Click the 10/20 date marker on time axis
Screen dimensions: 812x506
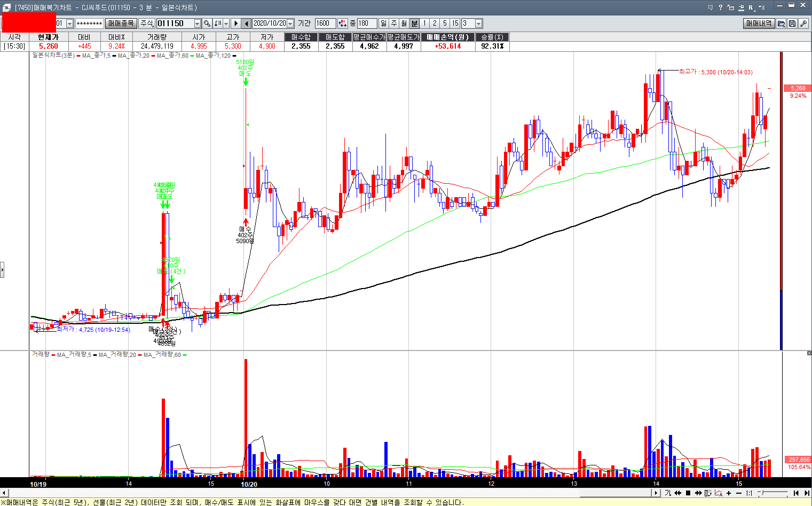click(249, 484)
